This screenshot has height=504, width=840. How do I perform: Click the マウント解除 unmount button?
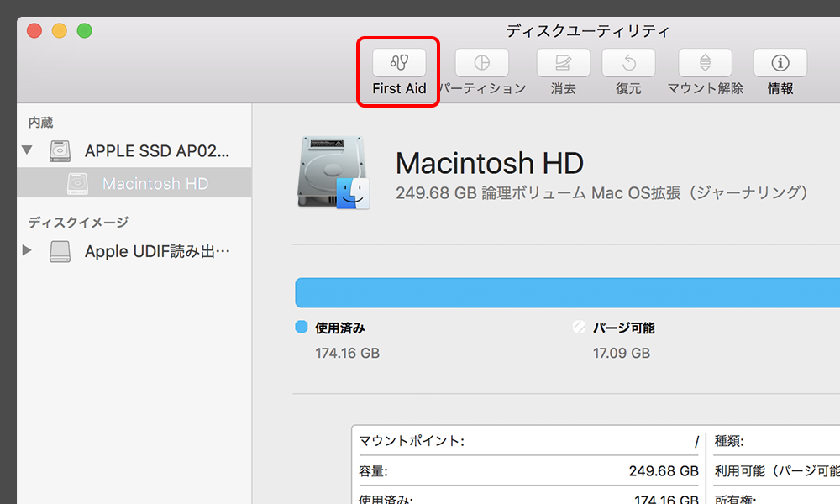pyautogui.click(x=705, y=63)
